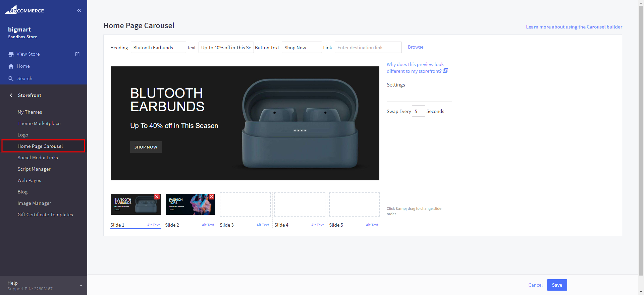Open store in new tab icon
Viewport: 644px width, 295px height.
coord(77,54)
